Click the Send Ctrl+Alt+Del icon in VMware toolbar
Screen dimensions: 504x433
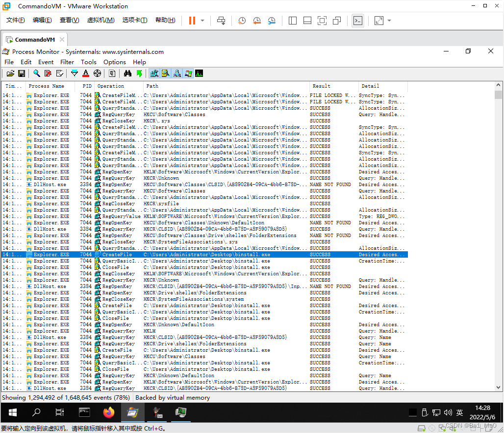pyautogui.click(x=221, y=21)
